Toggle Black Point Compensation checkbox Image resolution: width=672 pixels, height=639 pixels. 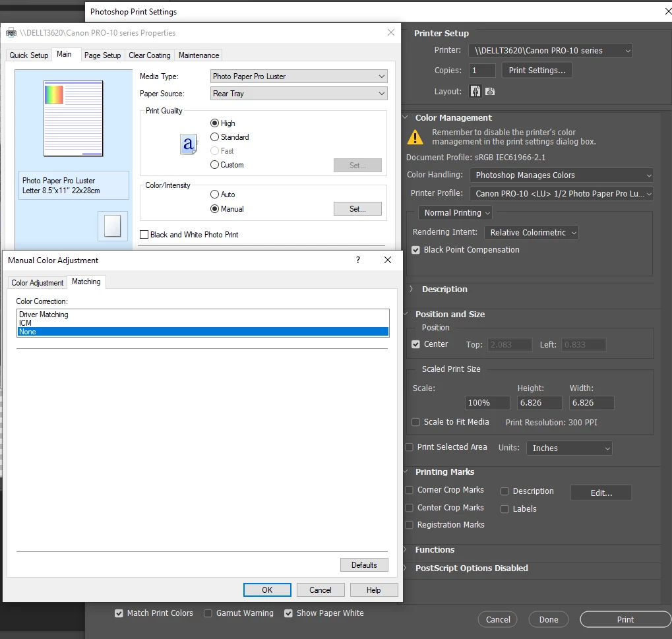(415, 250)
